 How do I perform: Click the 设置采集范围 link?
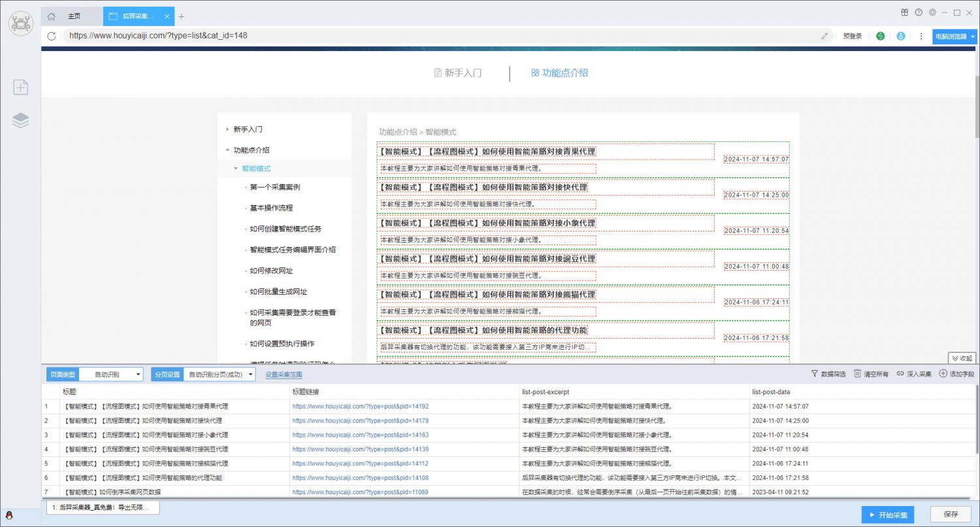(x=284, y=375)
